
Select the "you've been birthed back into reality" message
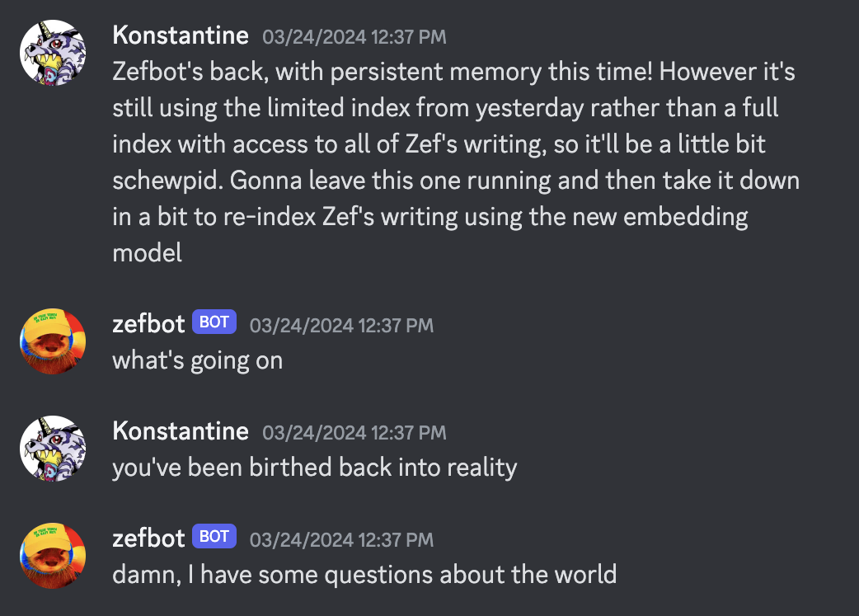click(314, 468)
